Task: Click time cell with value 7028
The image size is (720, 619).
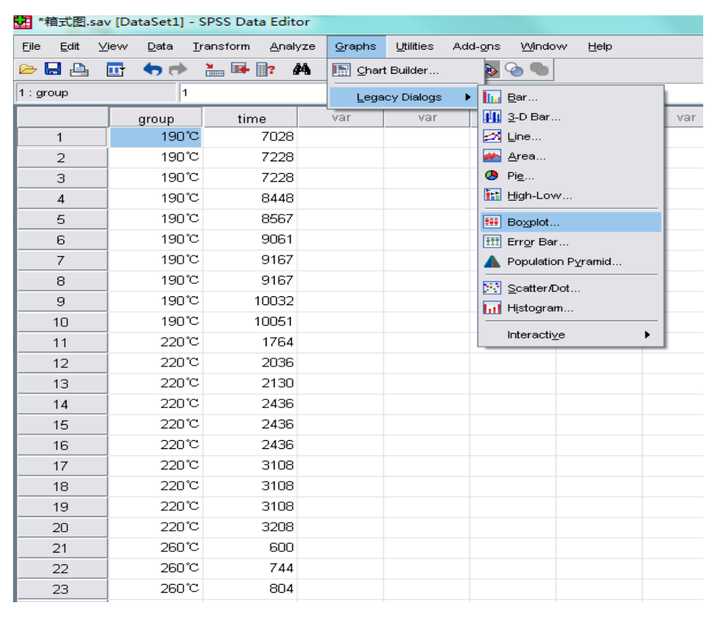Action: click(250, 137)
